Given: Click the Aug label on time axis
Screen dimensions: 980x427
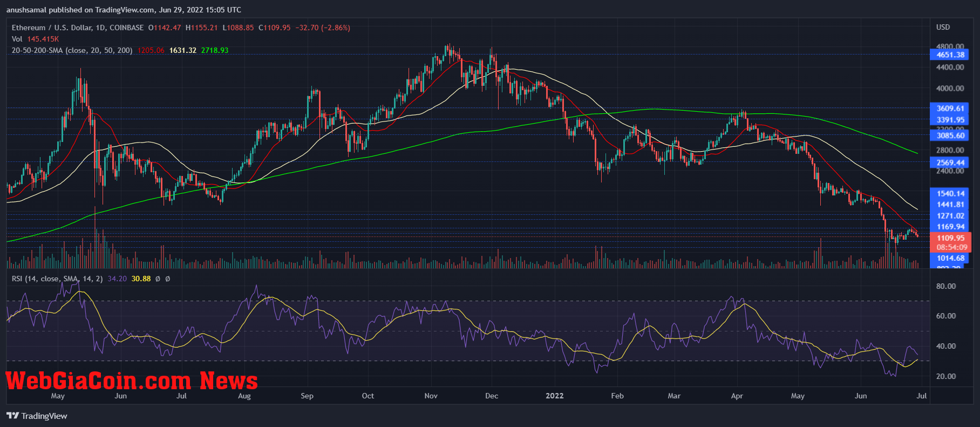Looking at the screenshot, I should 244,396.
